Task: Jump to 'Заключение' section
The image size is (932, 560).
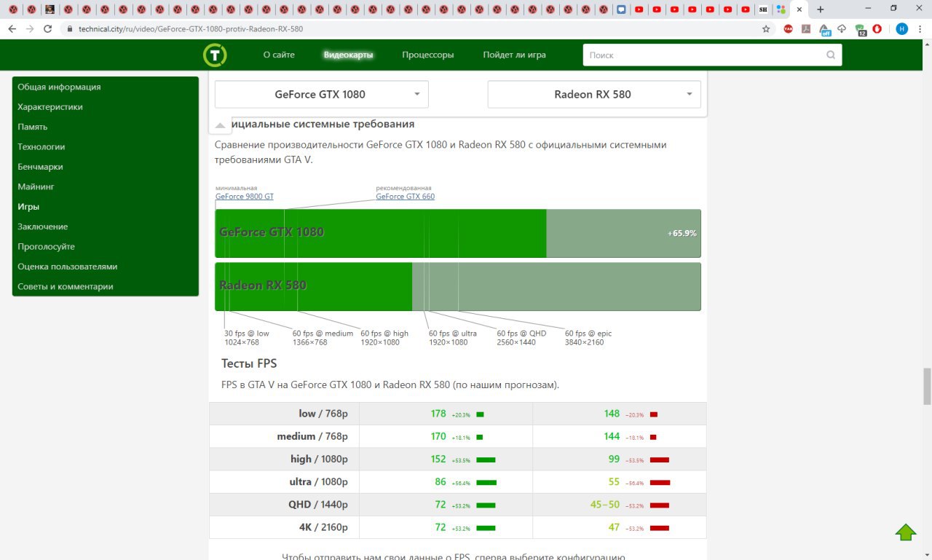Action: tap(43, 226)
